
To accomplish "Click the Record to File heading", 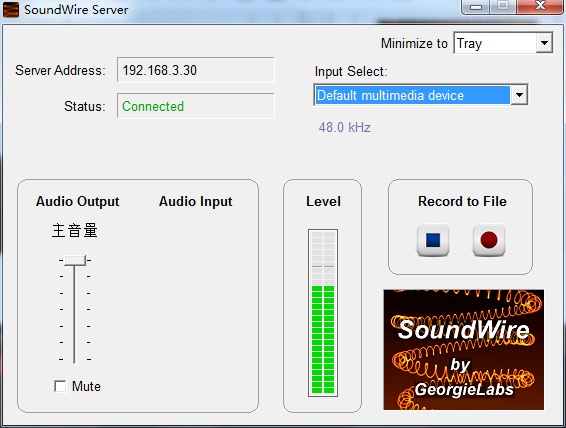I will [462, 201].
